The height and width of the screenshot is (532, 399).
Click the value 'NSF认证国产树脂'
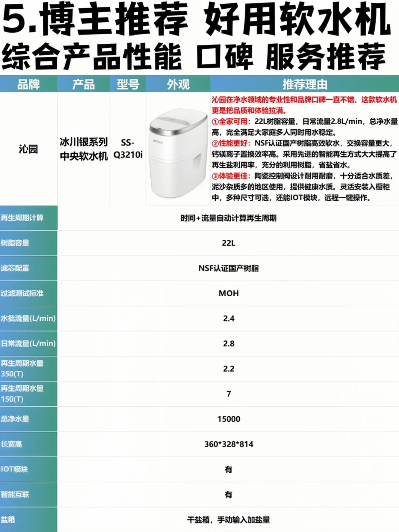coord(229,268)
